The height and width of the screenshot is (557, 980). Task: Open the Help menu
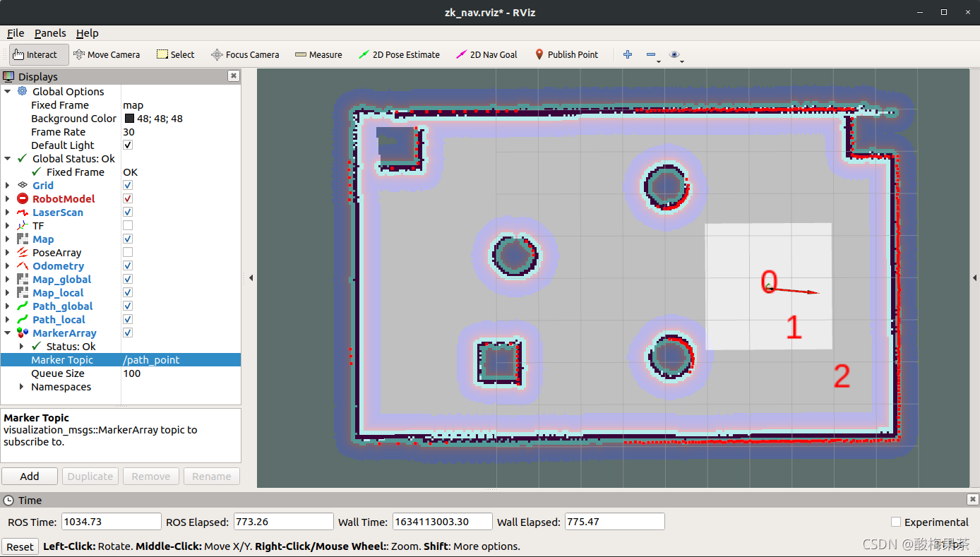pos(88,33)
